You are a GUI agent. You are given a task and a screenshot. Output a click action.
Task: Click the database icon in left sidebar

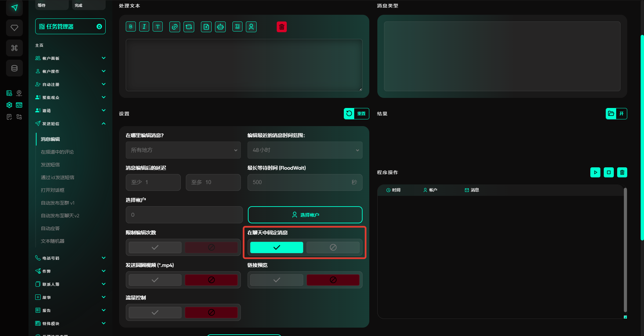[14, 68]
